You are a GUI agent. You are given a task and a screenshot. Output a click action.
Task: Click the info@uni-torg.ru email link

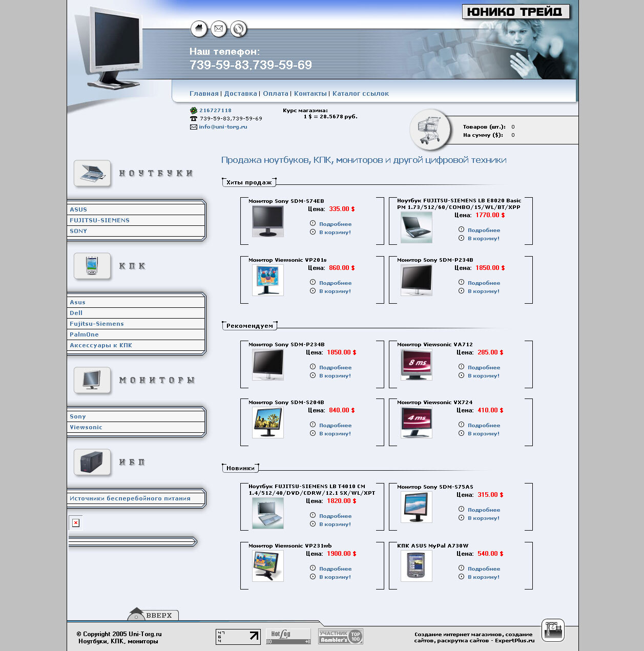pyautogui.click(x=223, y=127)
